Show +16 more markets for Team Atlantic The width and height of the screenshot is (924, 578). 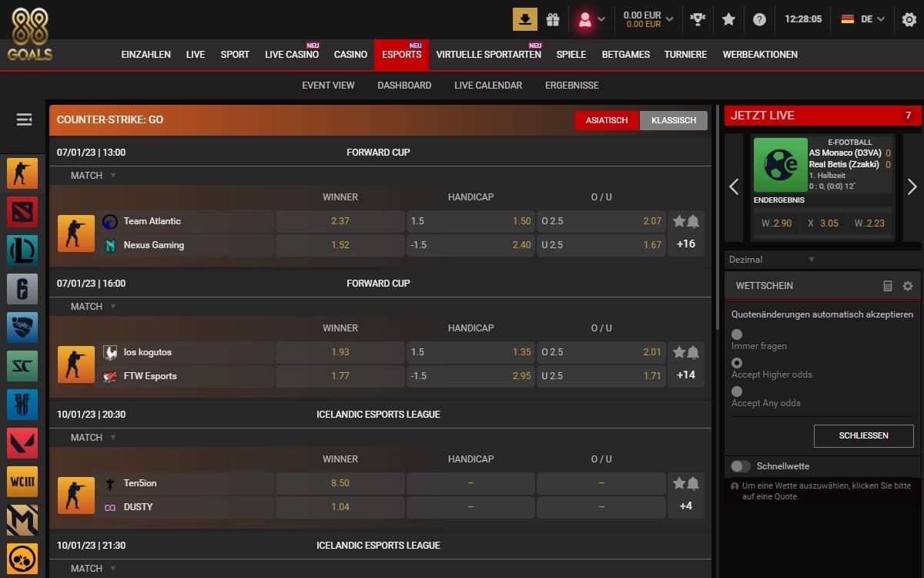[x=686, y=244]
